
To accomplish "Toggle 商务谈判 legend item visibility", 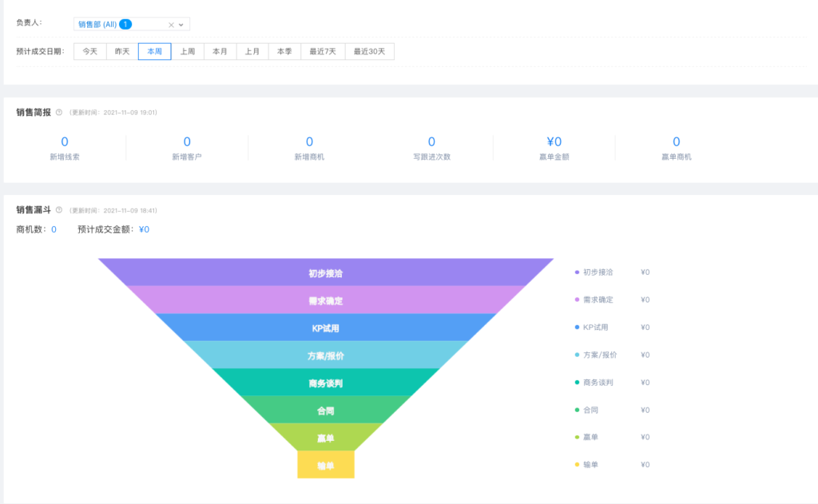I will (x=598, y=383).
